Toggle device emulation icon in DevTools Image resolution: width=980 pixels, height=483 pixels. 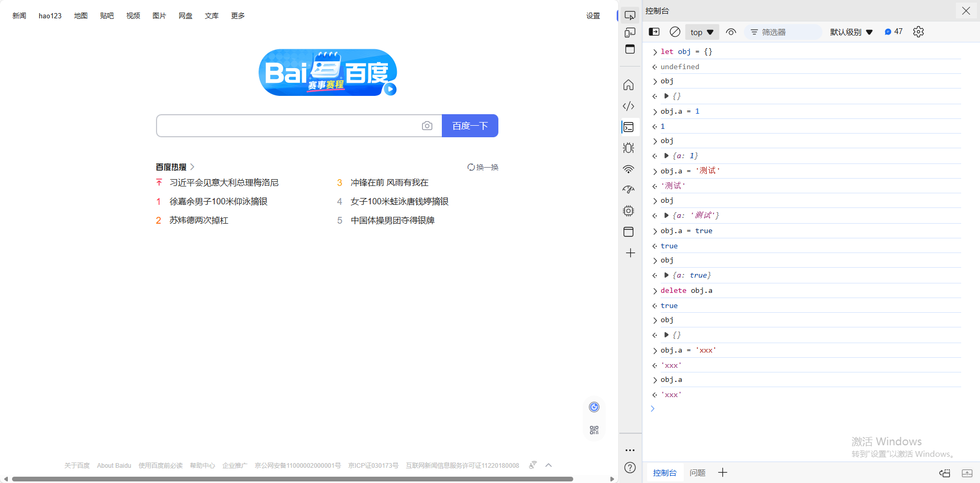[x=630, y=32]
